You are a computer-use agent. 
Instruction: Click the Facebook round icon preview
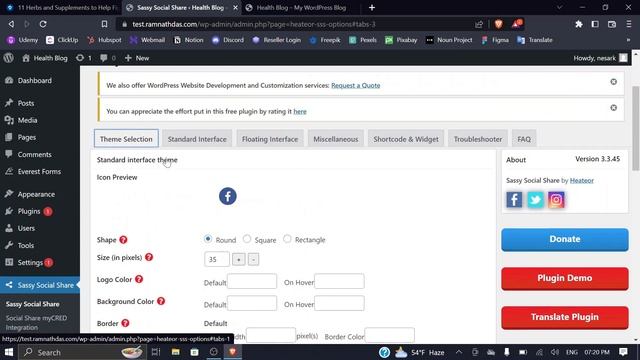coord(228,196)
